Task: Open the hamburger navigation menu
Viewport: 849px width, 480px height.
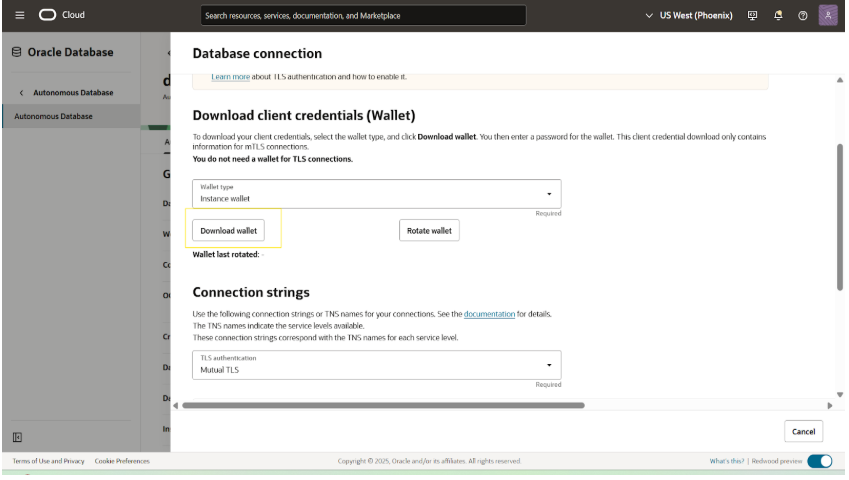Action: point(19,15)
